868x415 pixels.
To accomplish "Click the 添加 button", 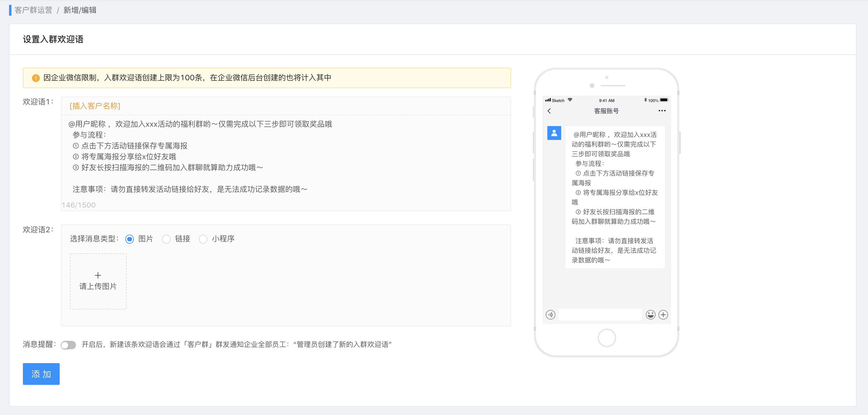I will 41,374.
